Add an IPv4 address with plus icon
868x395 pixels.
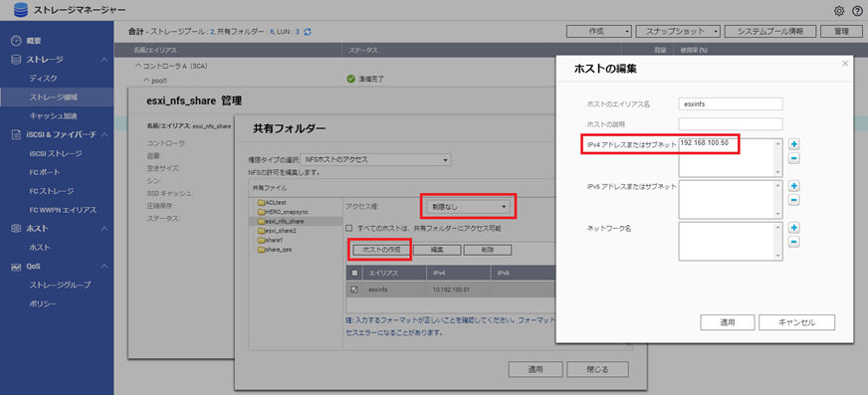click(793, 144)
